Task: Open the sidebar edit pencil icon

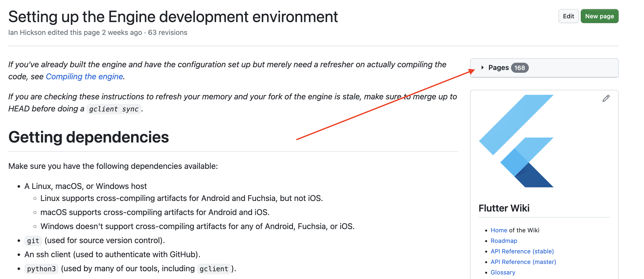Action: 606,98
